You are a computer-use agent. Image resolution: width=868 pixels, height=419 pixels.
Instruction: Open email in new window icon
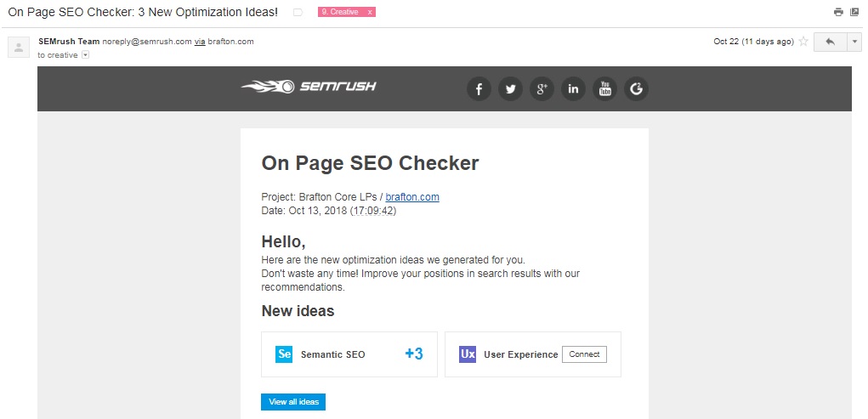(854, 12)
